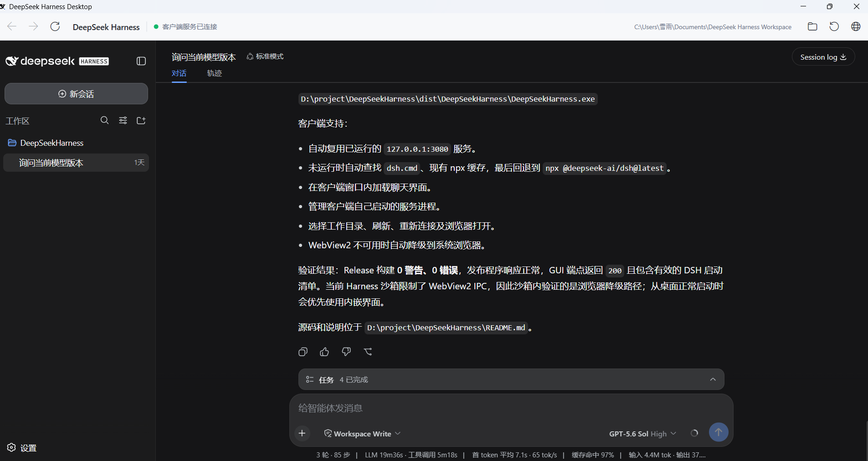Image resolution: width=868 pixels, height=461 pixels.
Task: Switch to the 对话 tab
Action: (x=179, y=73)
